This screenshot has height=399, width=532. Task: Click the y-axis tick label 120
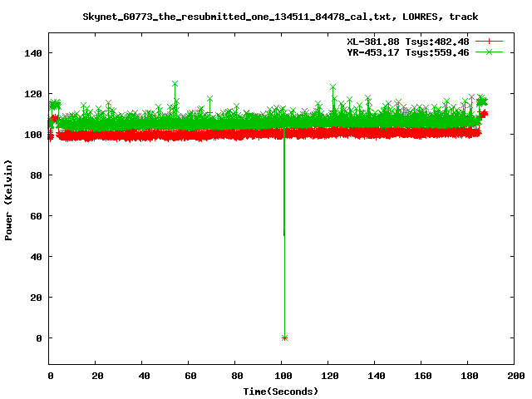(33, 94)
